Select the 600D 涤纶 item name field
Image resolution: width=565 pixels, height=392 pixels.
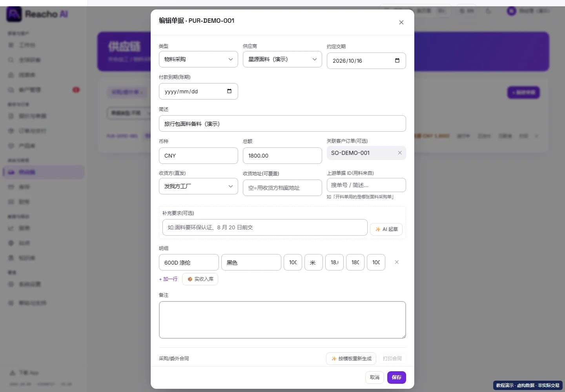point(189,262)
